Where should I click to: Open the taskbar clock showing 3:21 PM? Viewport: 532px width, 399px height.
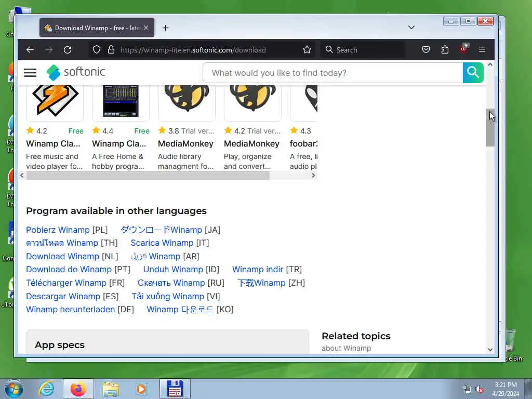coord(506,389)
